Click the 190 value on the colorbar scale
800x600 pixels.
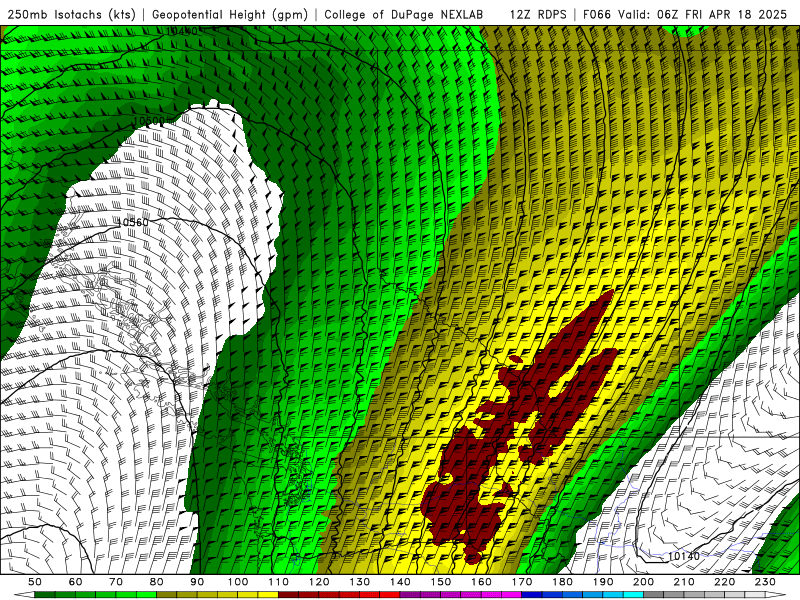[603, 582]
